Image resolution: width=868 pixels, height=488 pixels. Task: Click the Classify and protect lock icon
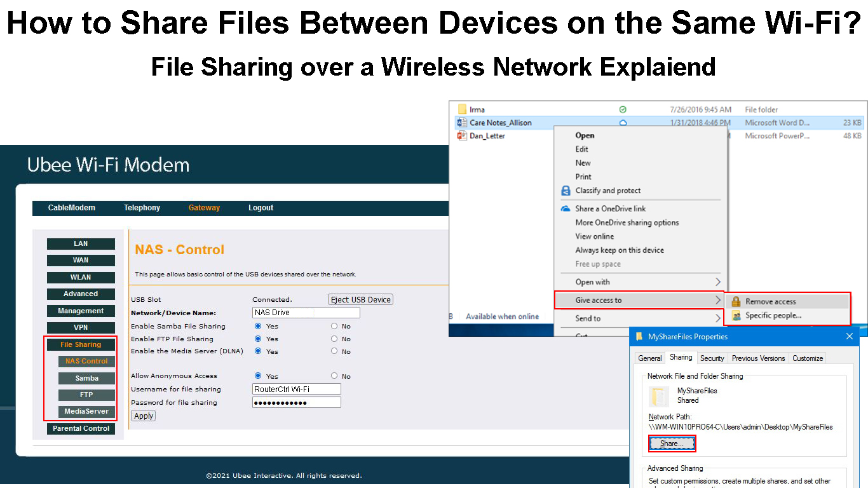pyautogui.click(x=566, y=191)
